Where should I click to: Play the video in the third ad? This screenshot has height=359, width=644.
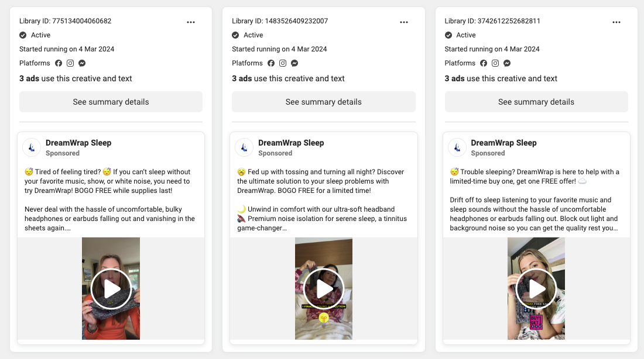tap(536, 288)
